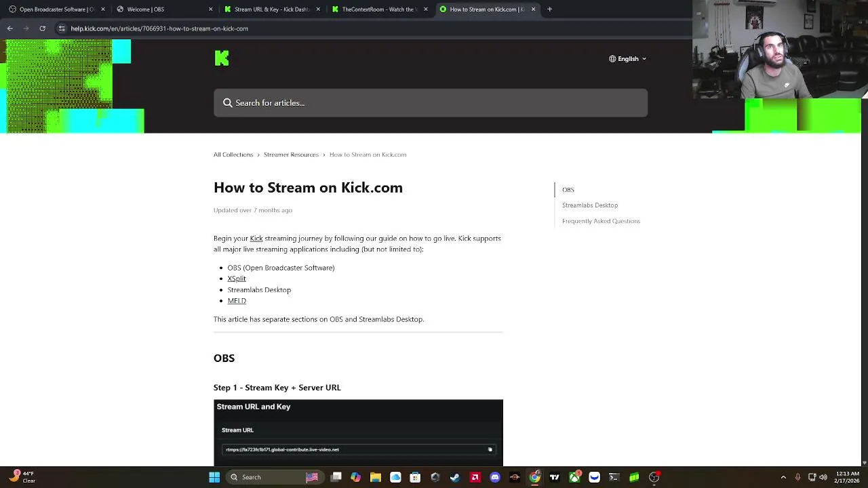The height and width of the screenshot is (488, 868).
Task: Open the English language dropdown
Action: coord(627,59)
